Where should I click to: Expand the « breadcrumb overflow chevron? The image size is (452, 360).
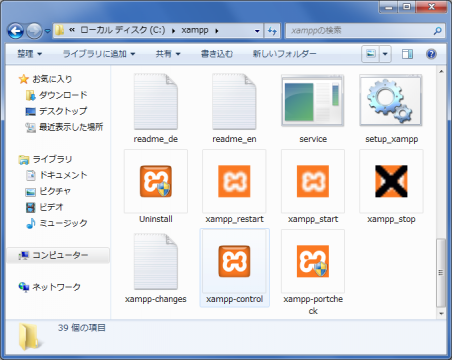71,30
